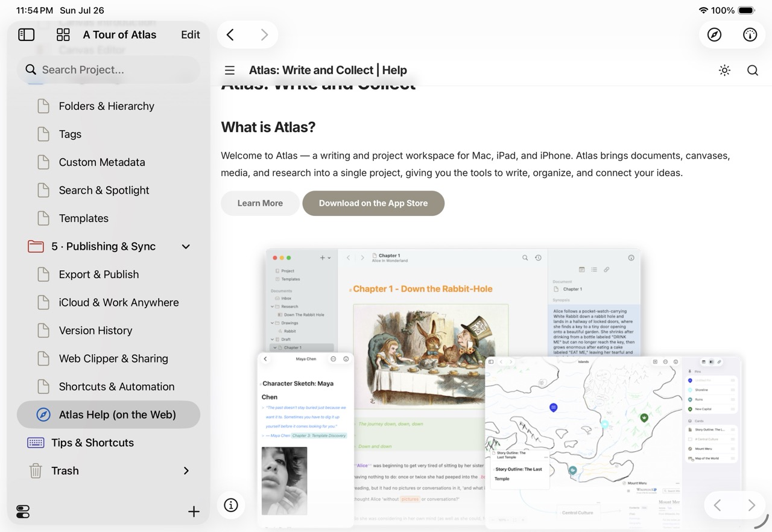Go back with top navigation arrow

point(230,35)
